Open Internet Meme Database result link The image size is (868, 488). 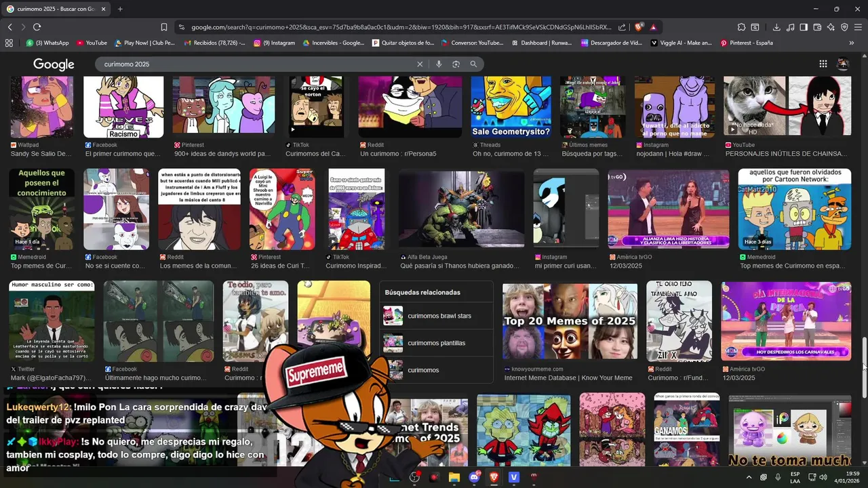[x=568, y=378]
